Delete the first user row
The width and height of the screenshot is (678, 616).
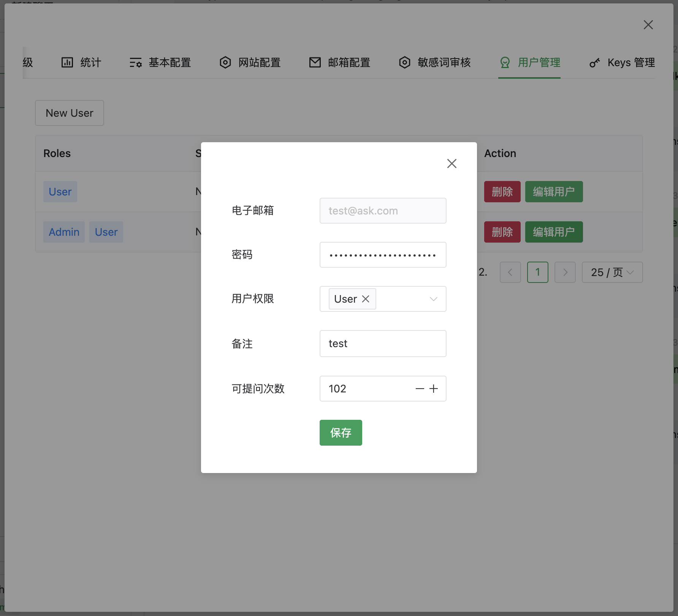point(502,192)
